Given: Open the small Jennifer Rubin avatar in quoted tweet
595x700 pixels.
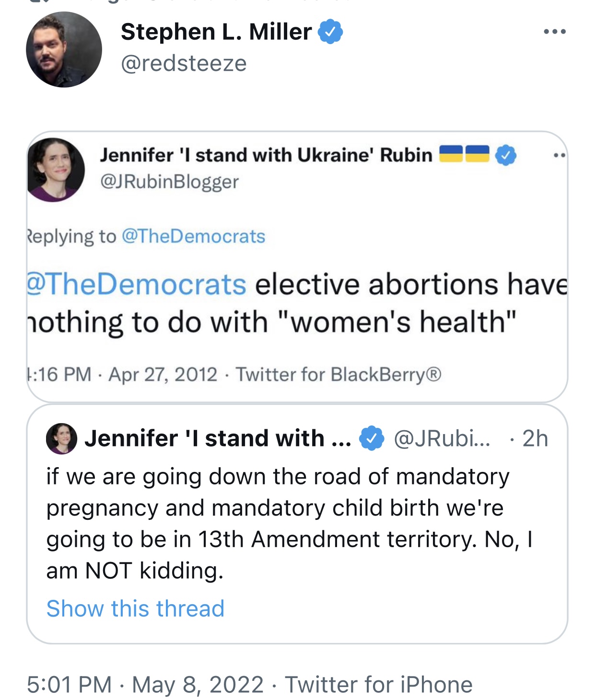Looking at the screenshot, I should tap(61, 438).
